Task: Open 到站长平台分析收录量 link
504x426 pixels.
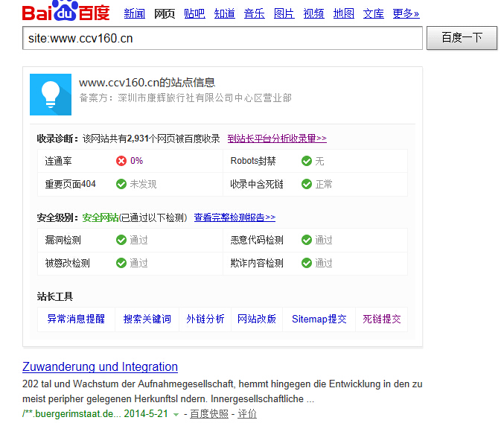Action: [277, 139]
